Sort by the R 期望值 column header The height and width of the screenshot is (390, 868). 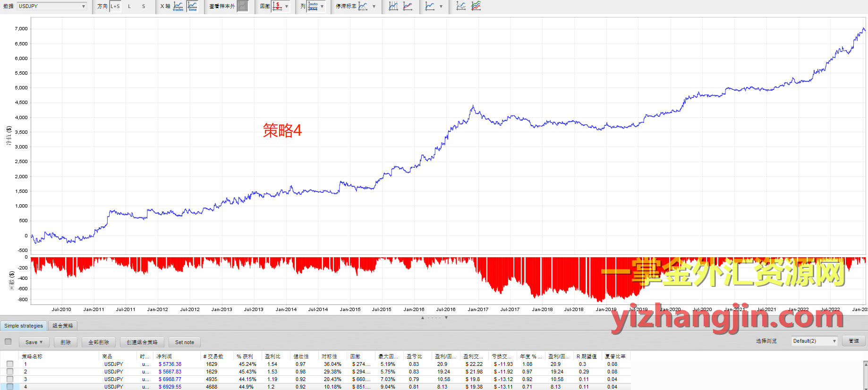coord(587,356)
